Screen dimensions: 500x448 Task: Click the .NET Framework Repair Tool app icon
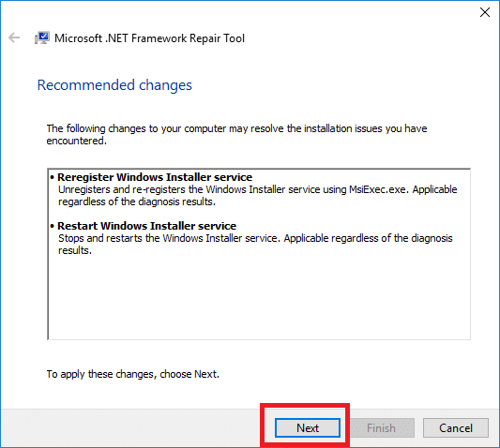tap(42, 37)
